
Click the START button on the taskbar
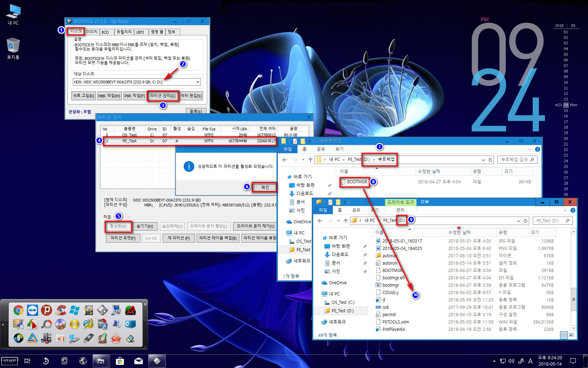(10, 361)
